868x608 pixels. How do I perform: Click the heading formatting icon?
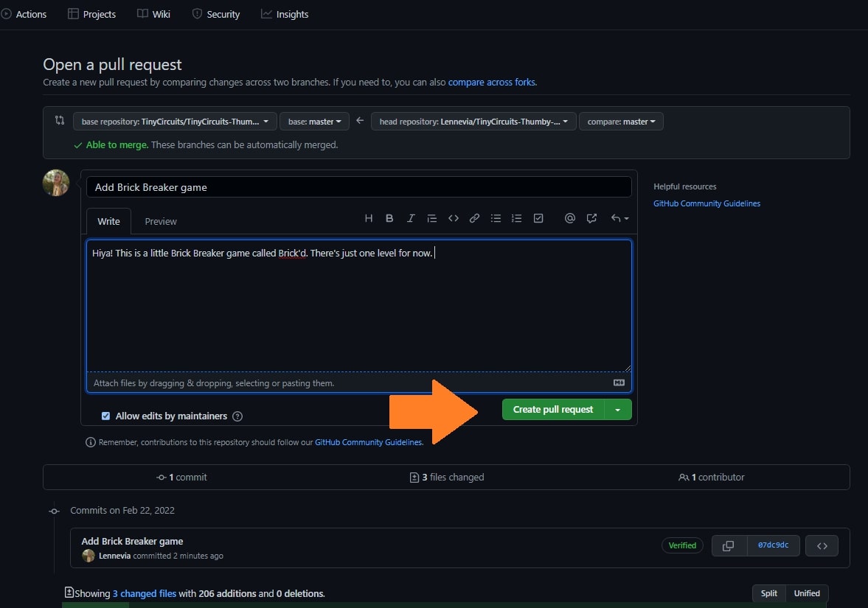click(369, 218)
